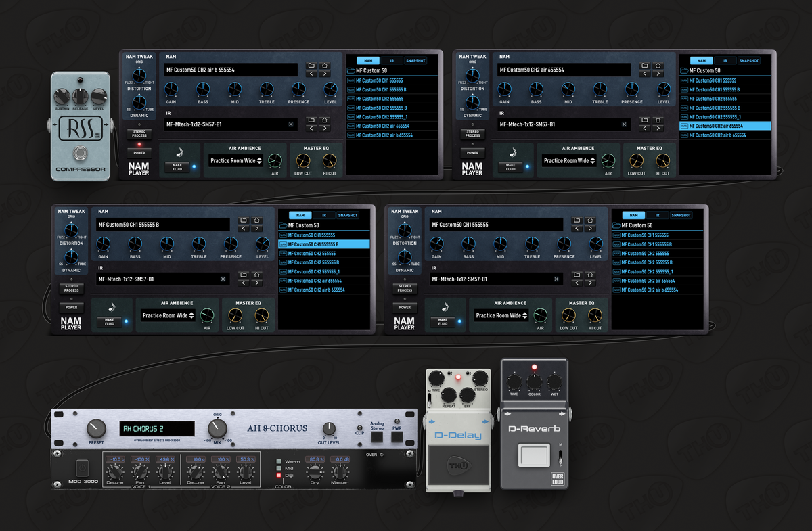
Task: Switch to the SNAPSHOT tab in the CH1 555555 B player
Action: coord(348,215)
